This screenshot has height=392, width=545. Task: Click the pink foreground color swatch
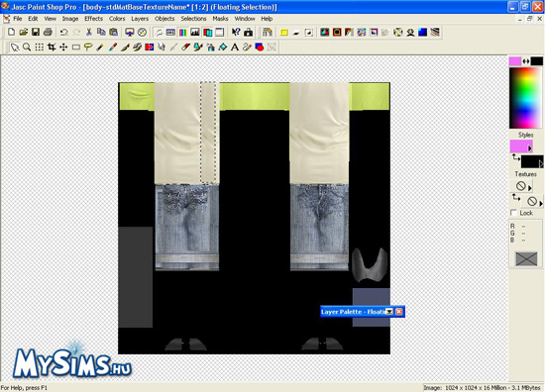pos(515,61)
